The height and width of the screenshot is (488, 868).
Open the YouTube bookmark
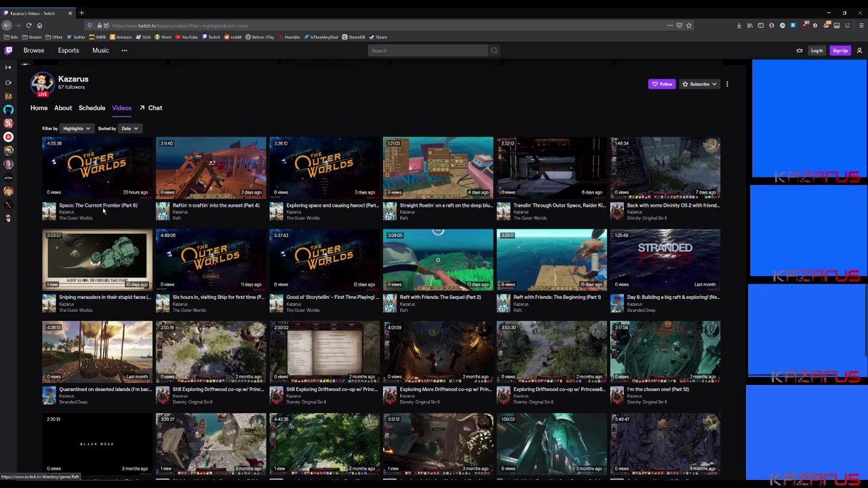click(187, 37)
